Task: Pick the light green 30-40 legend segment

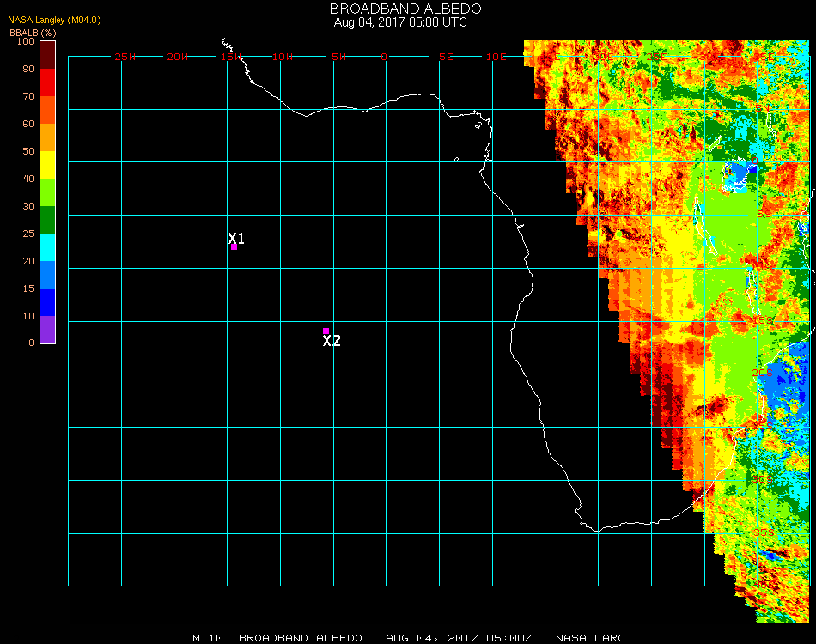Action: pos(47,192)
